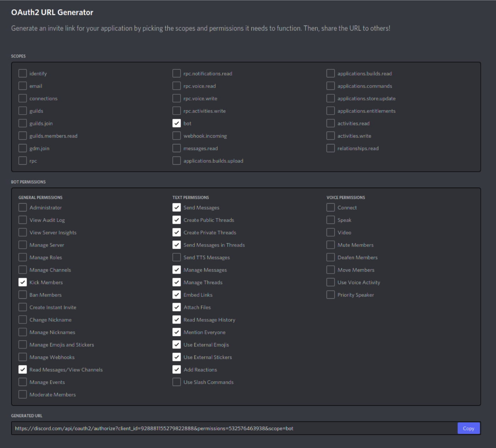Enable applications.commands scope
Image resolution: width=496 pixels, height=448 pixels.
point(330,86)
